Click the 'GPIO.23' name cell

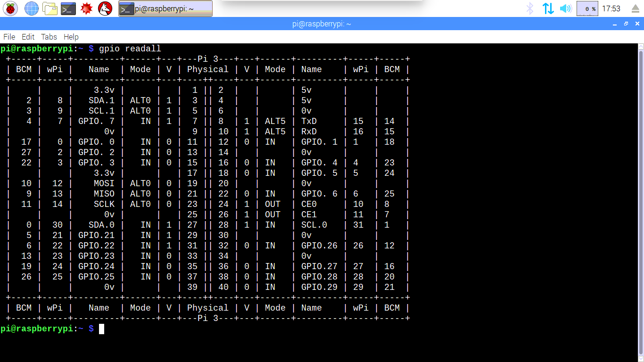pyautogui.click(x=96, y=256)
